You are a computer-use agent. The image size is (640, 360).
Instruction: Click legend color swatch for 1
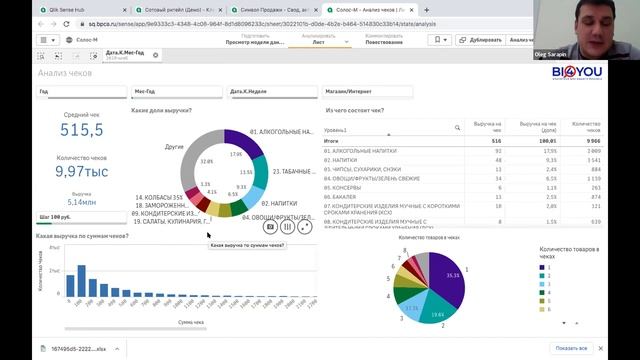(x=542, y=268)
